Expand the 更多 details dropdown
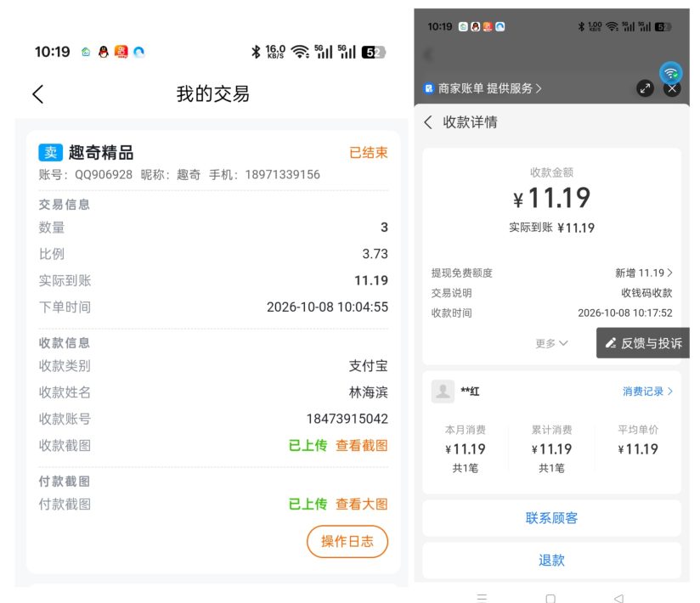This screenshot has height=603, width=700. pyautogui.click(x=551, y=343)
